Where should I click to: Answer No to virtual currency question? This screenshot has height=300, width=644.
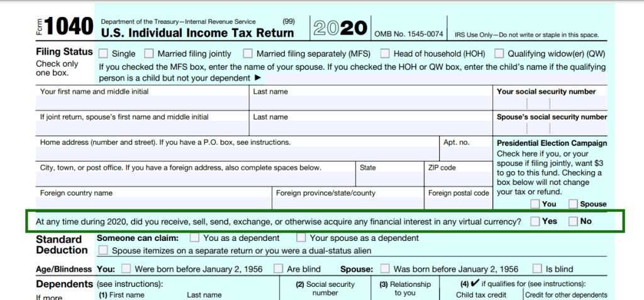[x=574, y=221]
